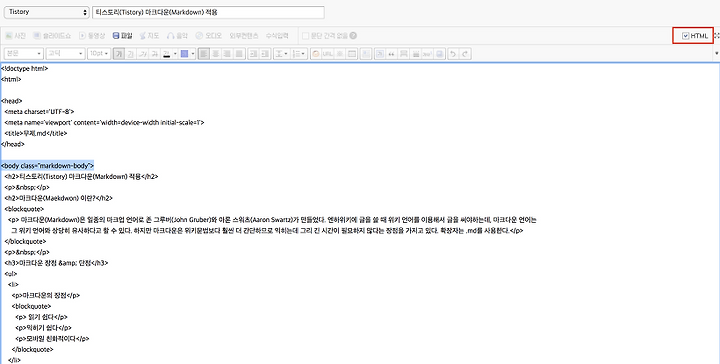Toggle the fullscreen editor icon
Viewport: 720px width, 364px height.
point(717,36)
